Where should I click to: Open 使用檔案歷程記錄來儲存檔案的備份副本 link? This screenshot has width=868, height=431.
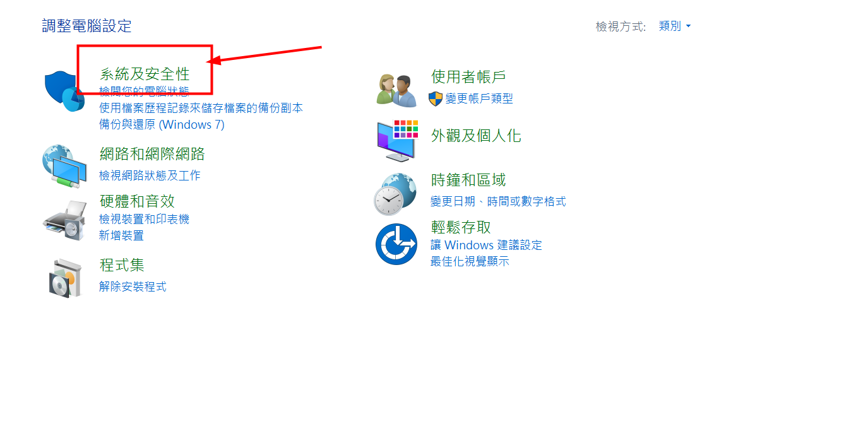[201, 108]
